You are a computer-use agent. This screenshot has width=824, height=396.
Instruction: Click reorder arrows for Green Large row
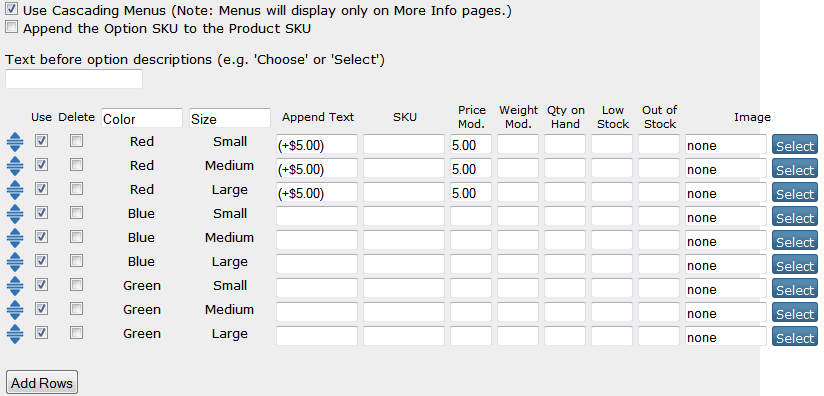click(x=15, y=335)
